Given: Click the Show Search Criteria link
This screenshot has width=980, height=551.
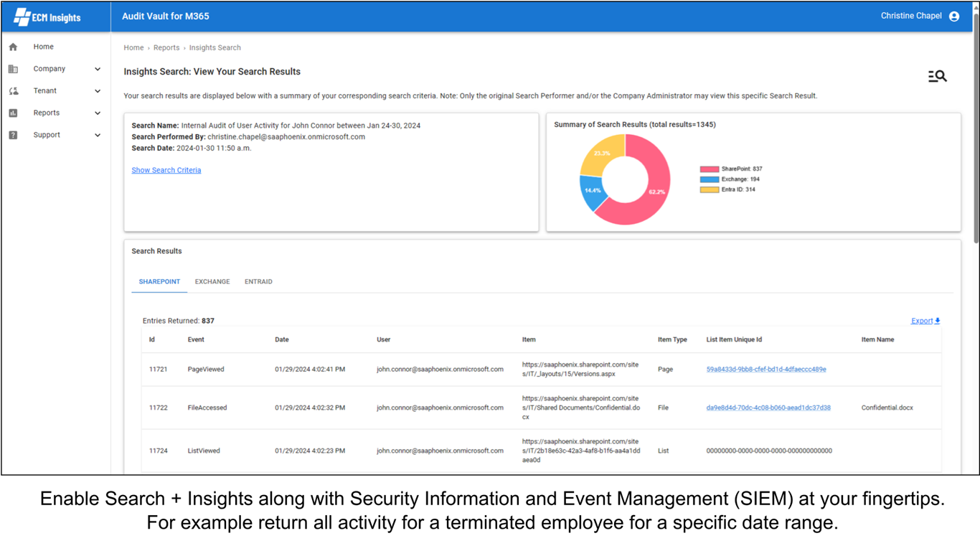Looking at the screenshot, I should click(166, 170).
